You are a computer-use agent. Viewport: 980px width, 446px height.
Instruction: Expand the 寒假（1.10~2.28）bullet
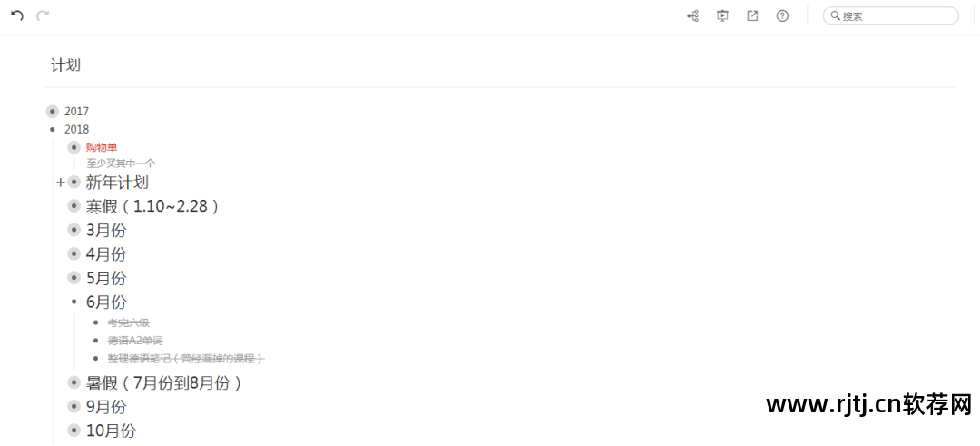(74, 206)
